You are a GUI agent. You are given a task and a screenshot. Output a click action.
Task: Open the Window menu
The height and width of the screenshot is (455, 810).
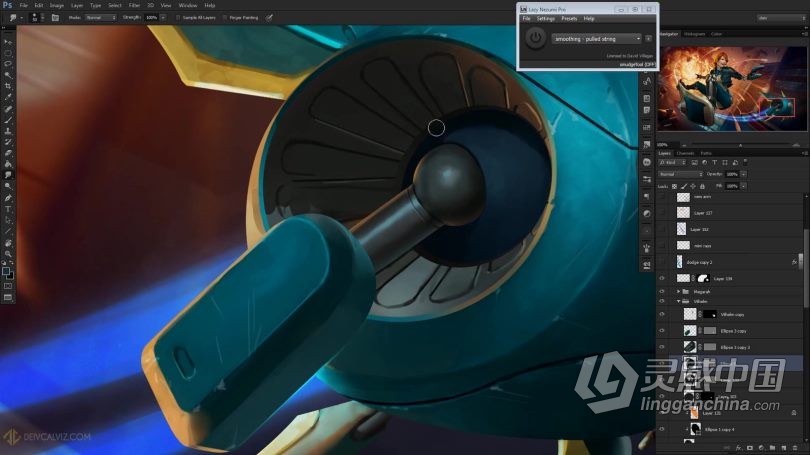pos(188,5)
